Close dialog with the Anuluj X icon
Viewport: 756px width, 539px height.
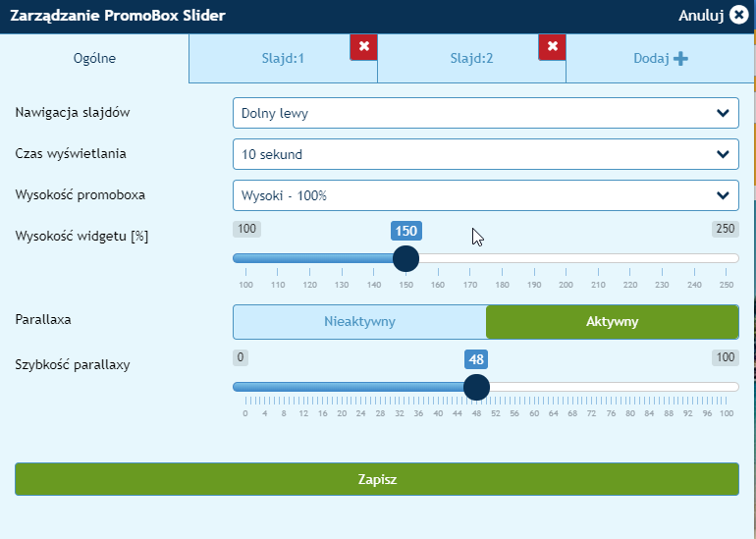pos(738,15)
